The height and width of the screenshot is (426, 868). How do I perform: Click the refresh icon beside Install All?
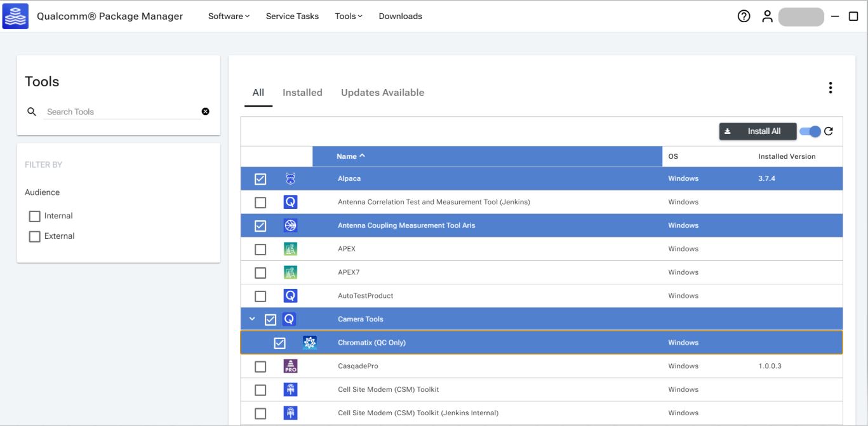point(828,131)
